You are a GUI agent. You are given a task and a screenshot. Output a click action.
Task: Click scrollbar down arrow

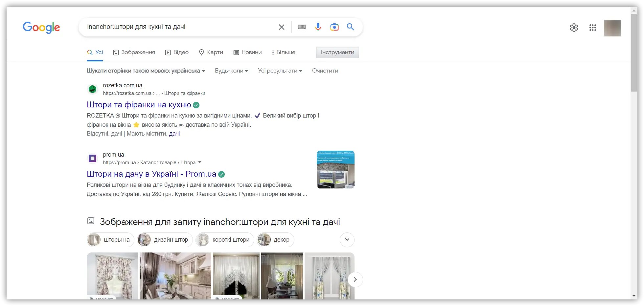coord(634,296)
